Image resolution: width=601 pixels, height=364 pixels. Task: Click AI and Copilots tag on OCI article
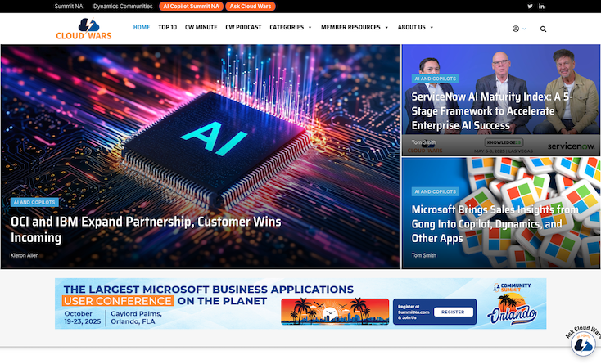(34, 202)
